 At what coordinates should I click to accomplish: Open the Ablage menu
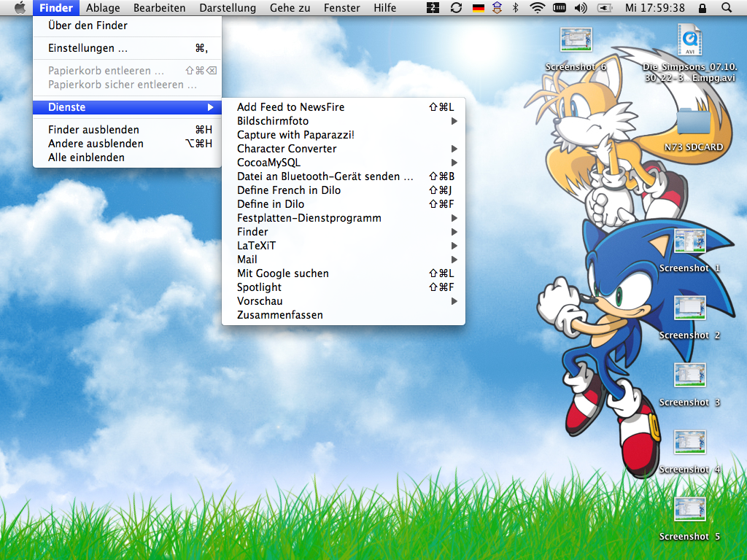pyautogui.click(x=103, y=7)
